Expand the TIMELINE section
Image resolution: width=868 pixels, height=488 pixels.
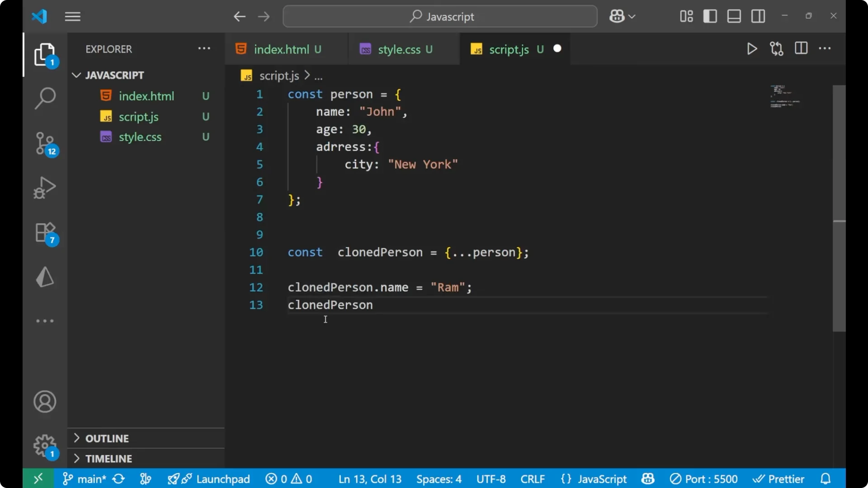point(108,458)
